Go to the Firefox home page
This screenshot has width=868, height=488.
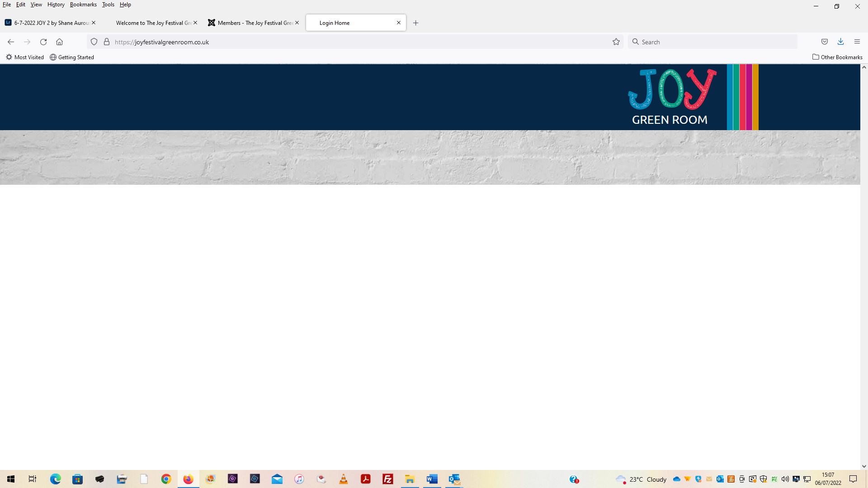tap(59, 42)
